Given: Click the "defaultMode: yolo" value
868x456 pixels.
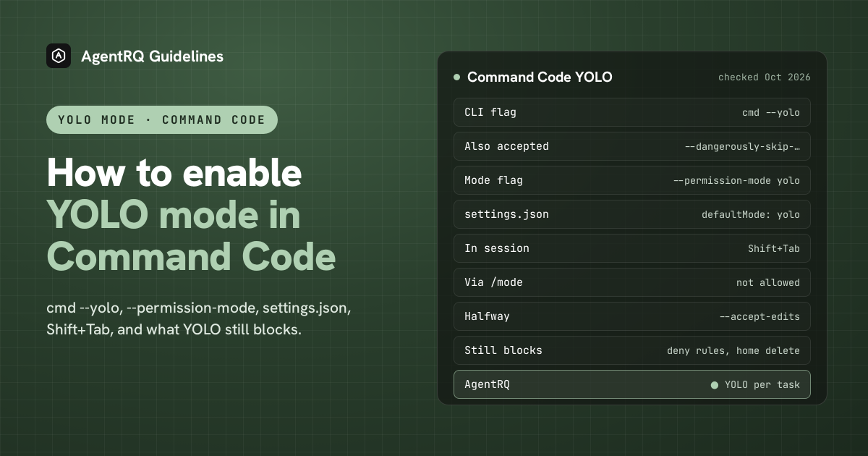Looking at the screenshot, I should click(x=751, y=214).
